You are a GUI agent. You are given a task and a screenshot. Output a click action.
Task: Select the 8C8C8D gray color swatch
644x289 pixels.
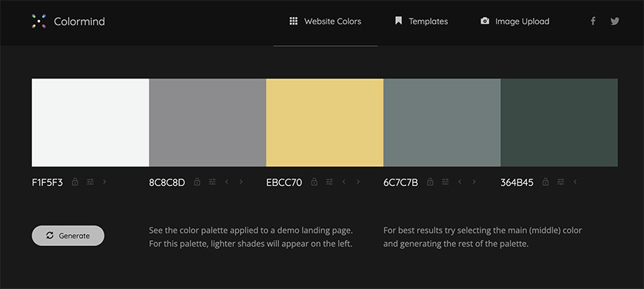207,122
